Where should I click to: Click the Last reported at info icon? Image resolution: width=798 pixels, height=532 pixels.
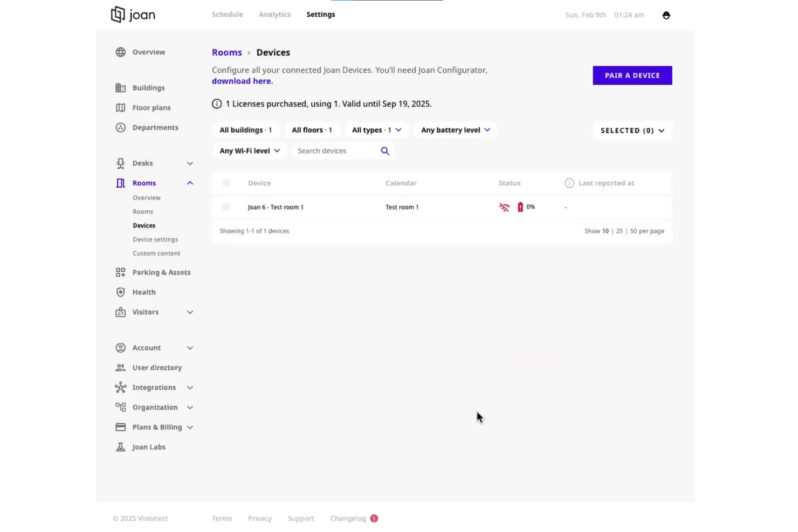[x=569, y=183]
